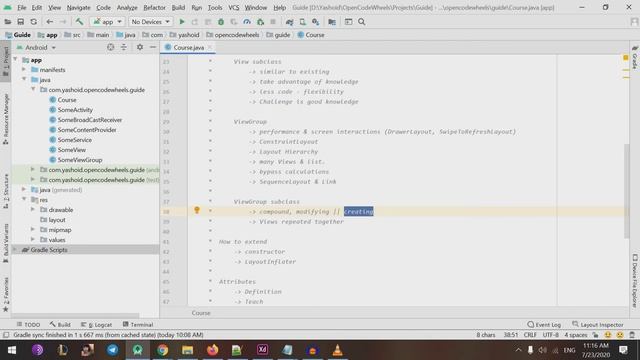This screenshot has width=640, height=360.
Task: Toggle the Project tool window side tab
Action: (x=6, y=61)
